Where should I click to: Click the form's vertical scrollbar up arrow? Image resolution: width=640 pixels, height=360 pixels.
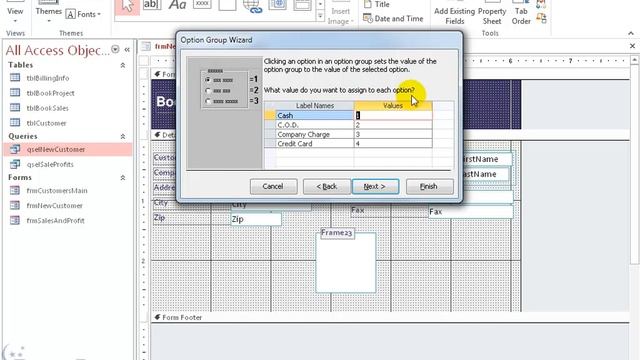(x=634, y=60)
